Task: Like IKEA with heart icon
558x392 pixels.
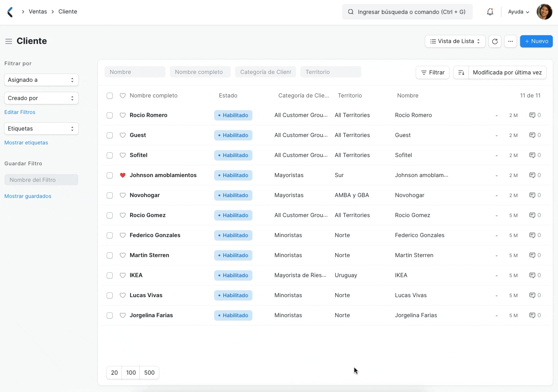Action: [123, 275]
